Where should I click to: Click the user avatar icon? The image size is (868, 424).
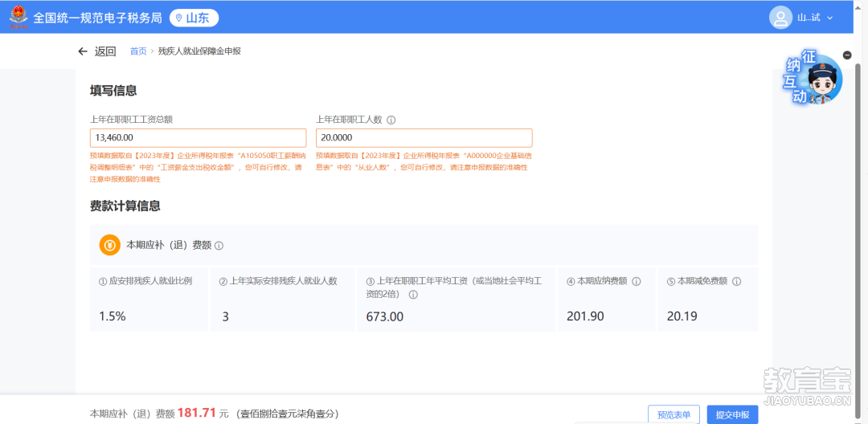click(780, 18)
